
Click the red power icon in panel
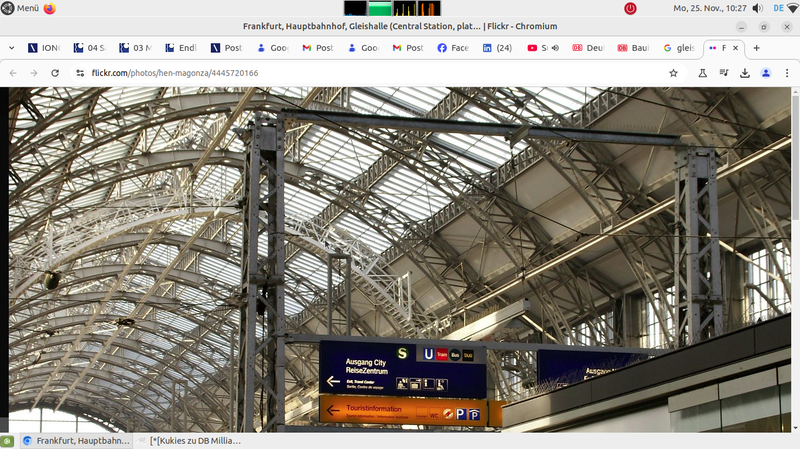(630, 8)
